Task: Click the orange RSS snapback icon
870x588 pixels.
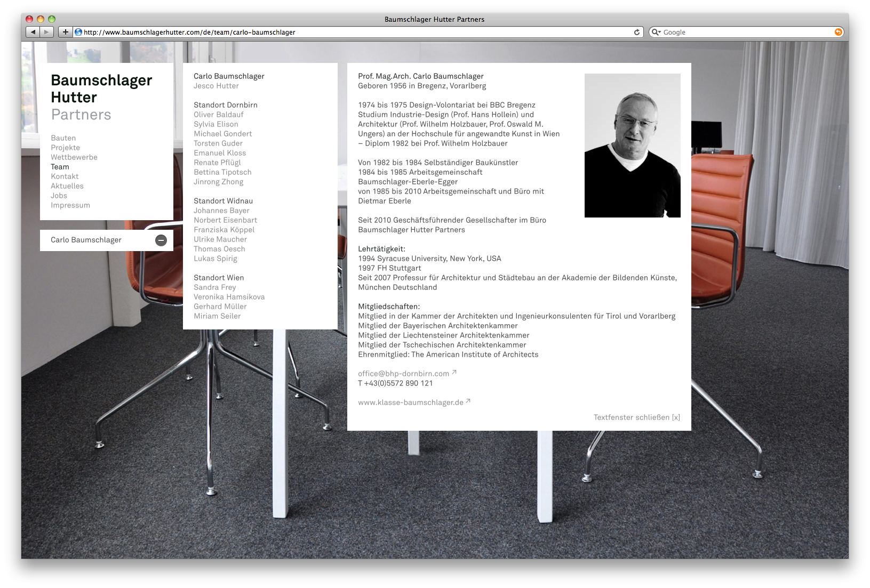Action: click(839, 32)
